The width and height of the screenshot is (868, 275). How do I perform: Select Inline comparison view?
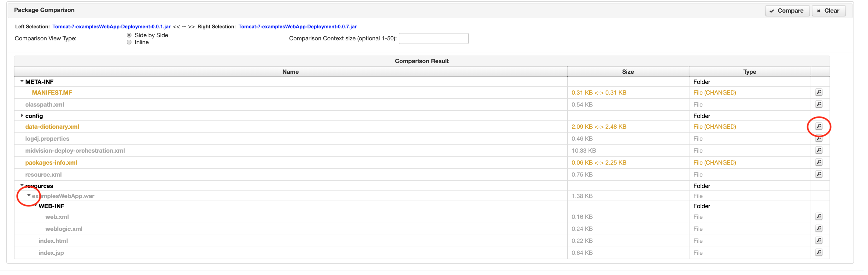coord(129,43)
